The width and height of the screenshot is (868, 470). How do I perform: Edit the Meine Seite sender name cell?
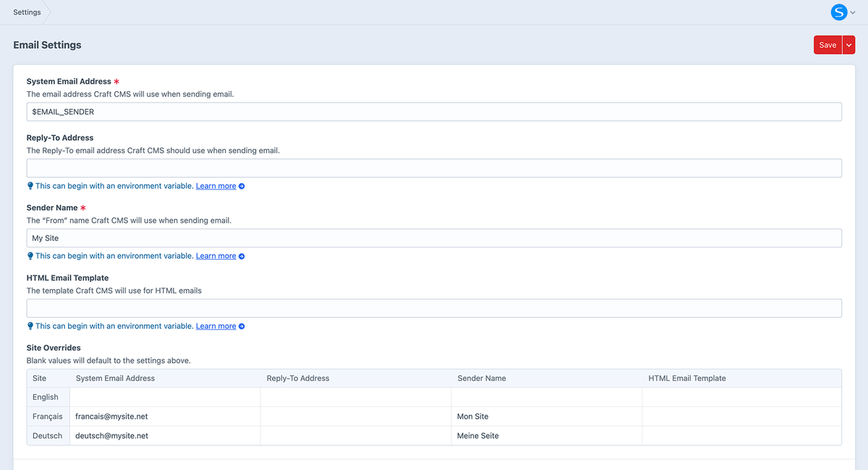point(547,436)
